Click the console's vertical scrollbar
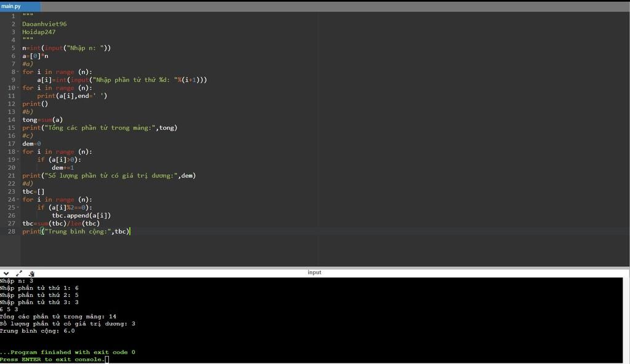Viewport: 630px width, 364px height. tap(626, 320)
